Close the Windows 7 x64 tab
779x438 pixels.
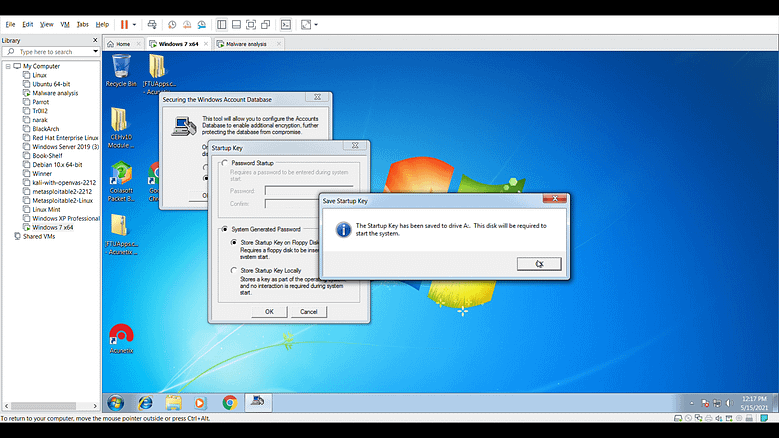pyautogui.click(x=206, y=44)
